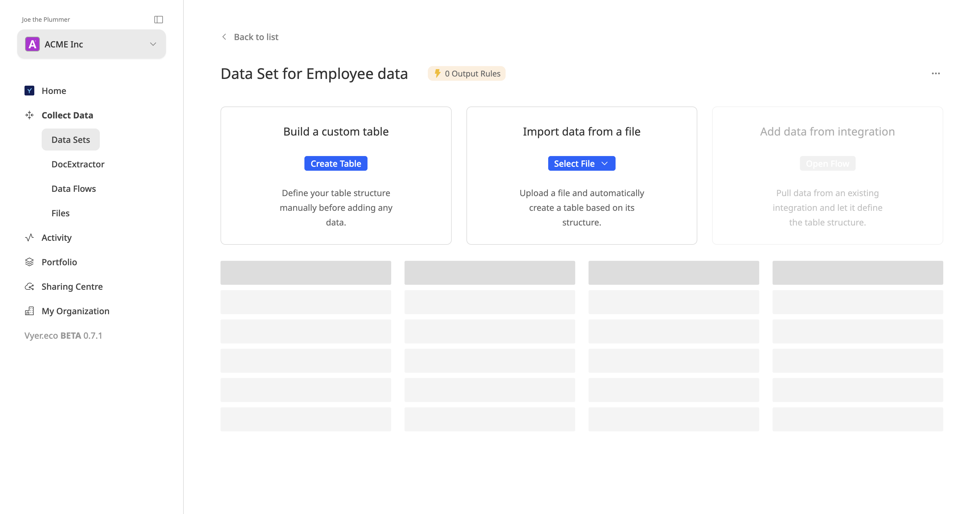Collapse the Collect Data section
The image size is (980, 514).
point(67,115)
